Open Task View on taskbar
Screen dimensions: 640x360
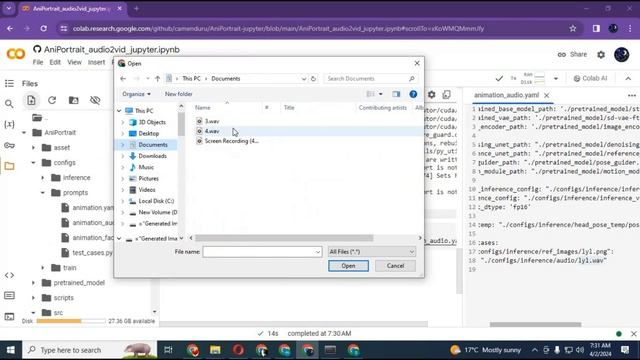coord(168,350)
